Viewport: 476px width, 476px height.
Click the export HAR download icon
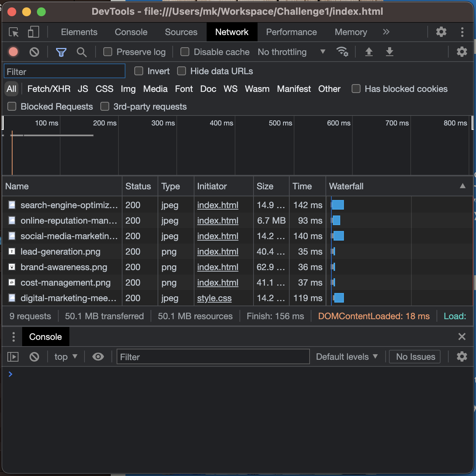tap(389, 52)
